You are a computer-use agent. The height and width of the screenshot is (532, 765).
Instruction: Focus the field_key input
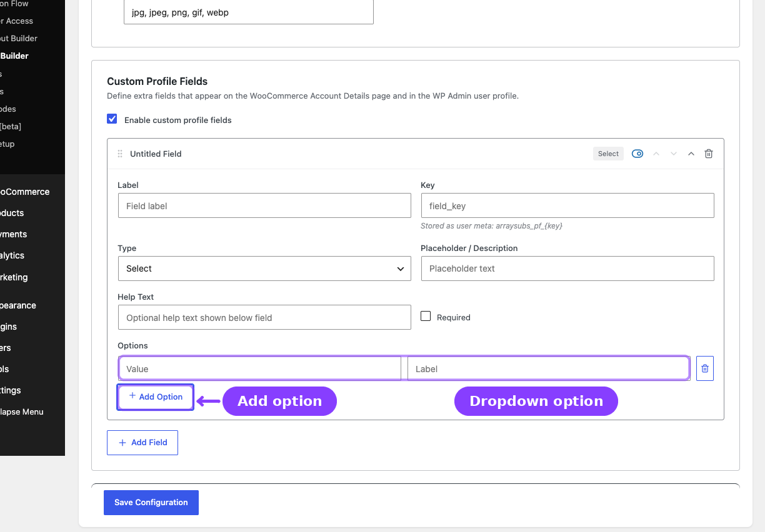567,205
